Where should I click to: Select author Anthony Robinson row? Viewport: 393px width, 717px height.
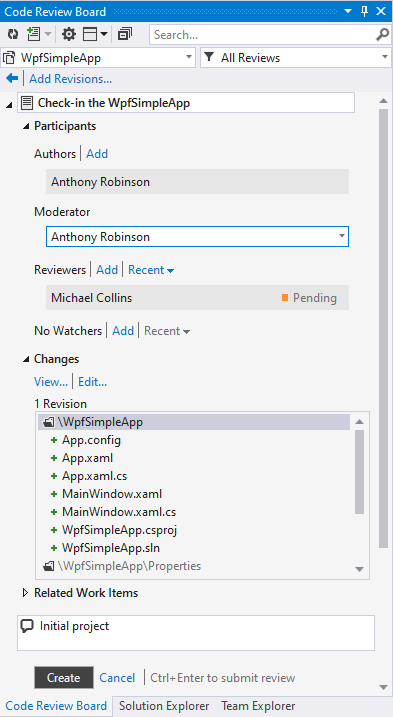tap(197, 182)
